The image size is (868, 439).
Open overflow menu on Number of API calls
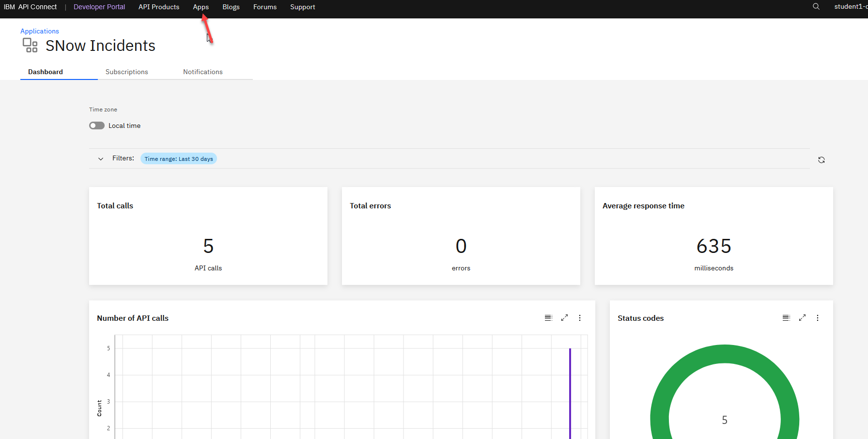[580, 318]
